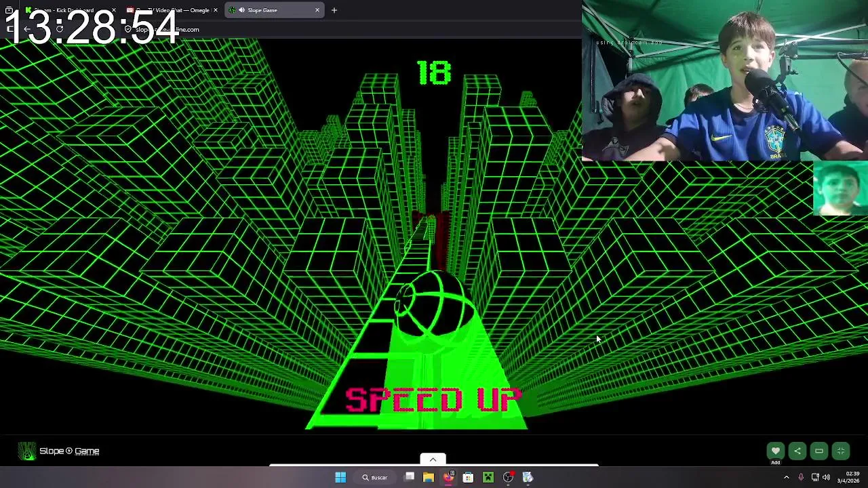Click the Slope Game logo

point(59,451)
